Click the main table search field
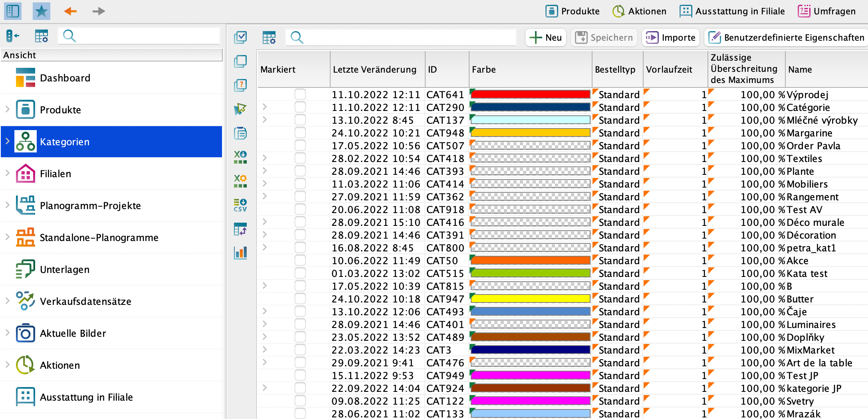Image resolution: width=868 pixels, height=419 pixels. (x=401, y=38)
